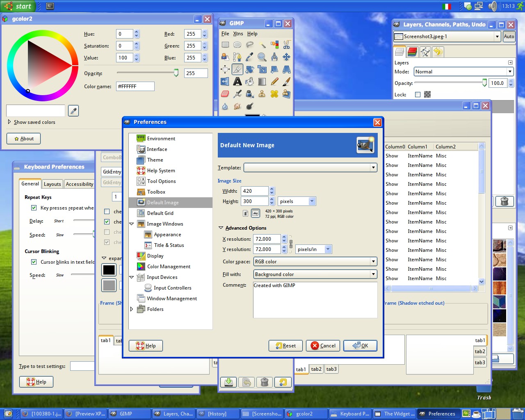Pick the Paintbrush tool
Screen dimensions: 525x420
[287, 82]
